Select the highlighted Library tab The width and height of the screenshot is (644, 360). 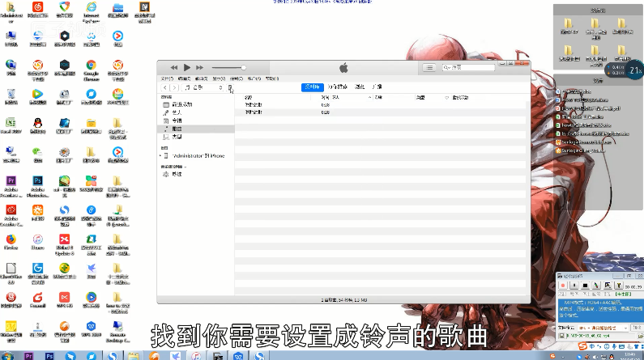pyautogui.click(x=312, y=87)
